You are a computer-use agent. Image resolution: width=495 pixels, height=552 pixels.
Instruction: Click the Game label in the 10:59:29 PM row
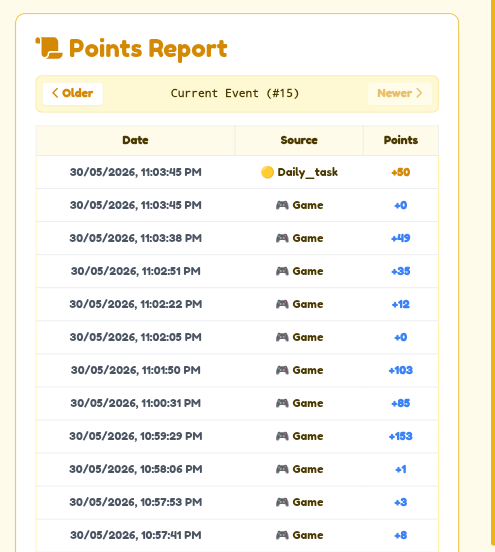(308, 436)
